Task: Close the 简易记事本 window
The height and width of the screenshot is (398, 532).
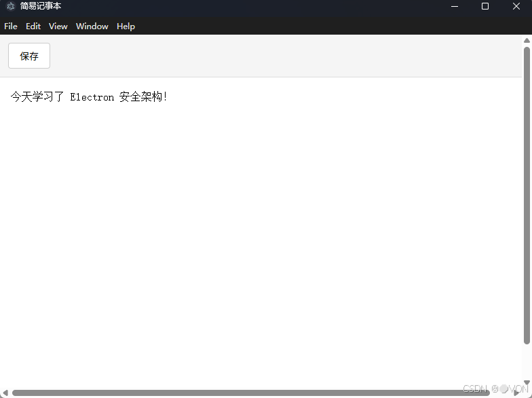Action: pos(516,6)
